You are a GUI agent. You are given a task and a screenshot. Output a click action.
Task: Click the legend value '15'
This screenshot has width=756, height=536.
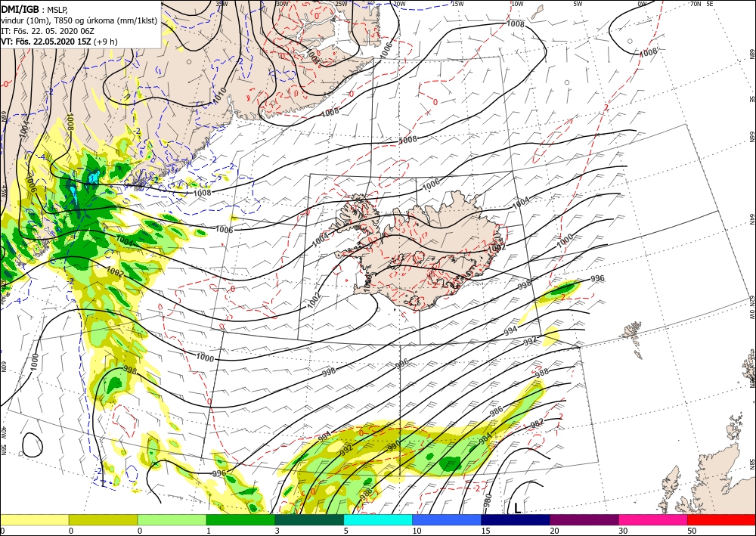coord(485,531)
